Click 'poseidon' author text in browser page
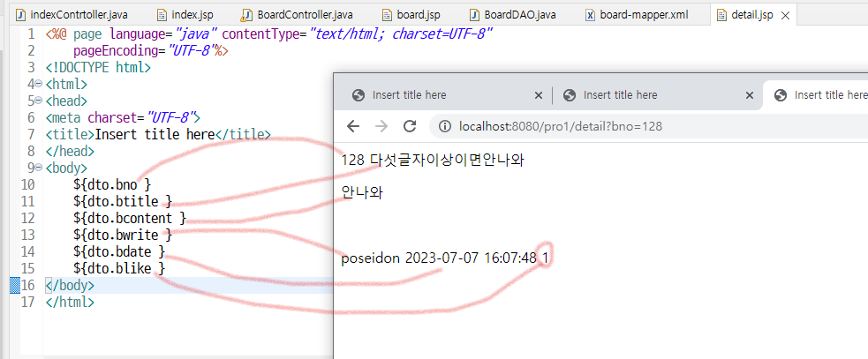 pos(370,258)
